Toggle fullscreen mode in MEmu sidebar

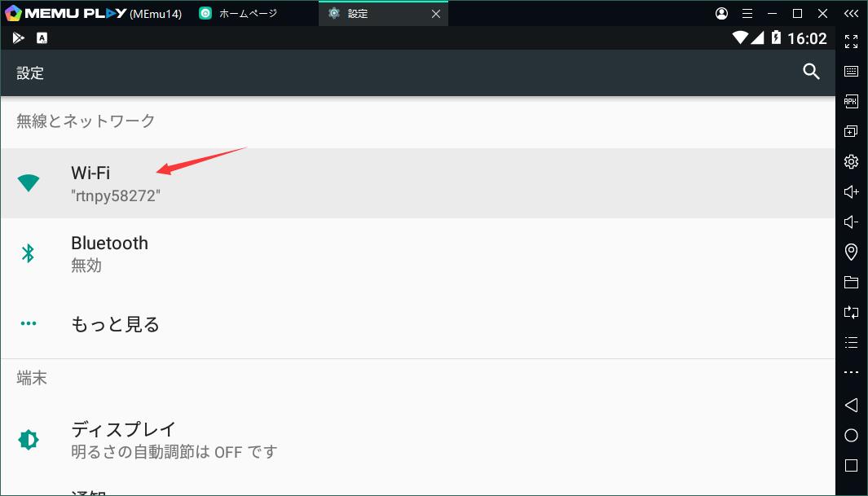click(x=852, y=42)
